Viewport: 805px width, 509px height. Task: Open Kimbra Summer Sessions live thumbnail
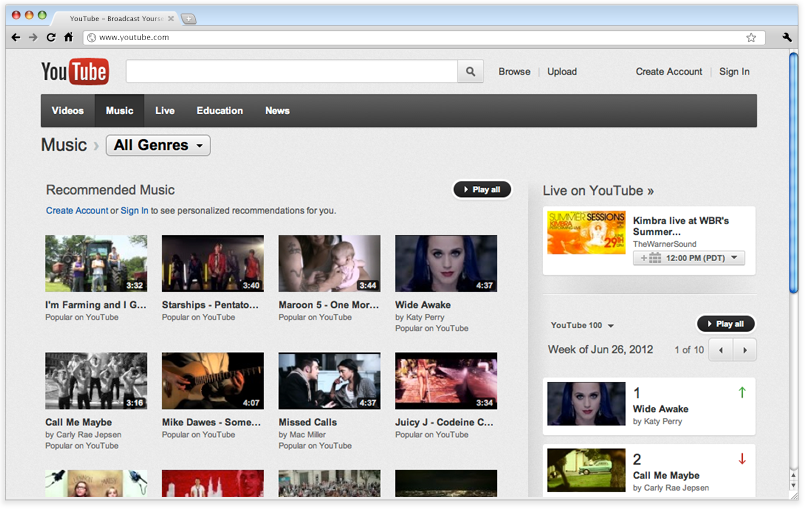(x=586, y=233)
